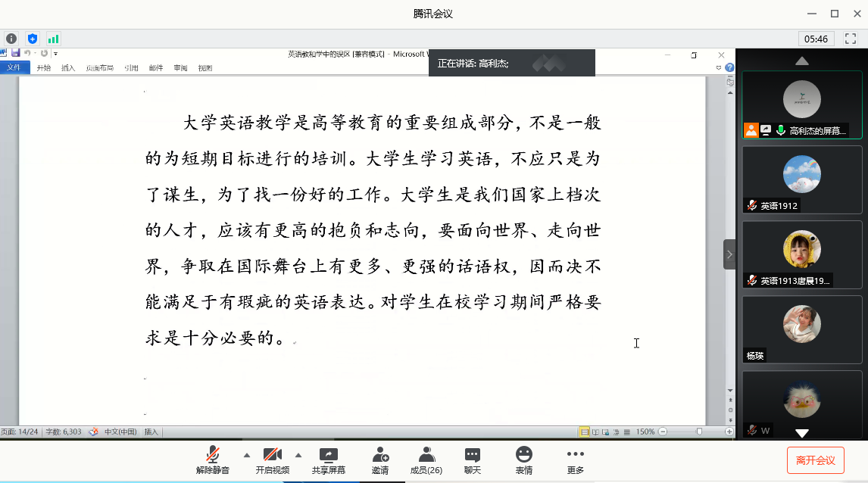The image size is (868, 483).
Task: Open the 聊天 chat panel
Action: coord(473,460)
